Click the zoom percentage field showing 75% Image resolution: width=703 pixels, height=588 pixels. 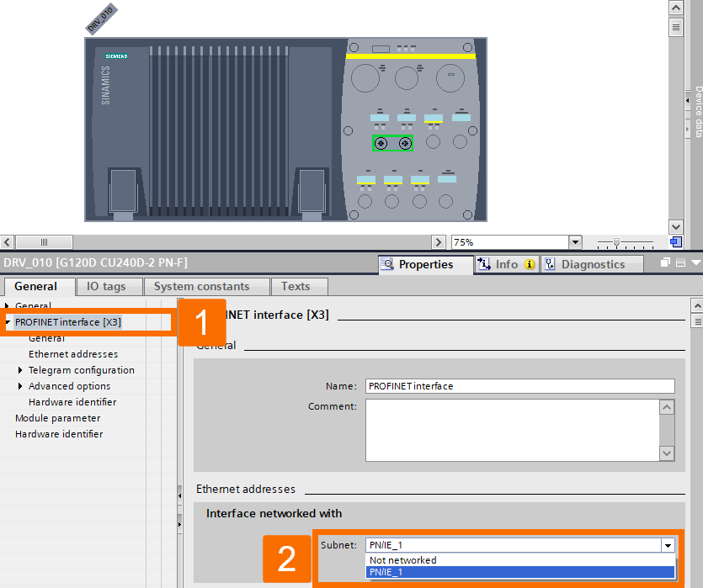(509, 242)
